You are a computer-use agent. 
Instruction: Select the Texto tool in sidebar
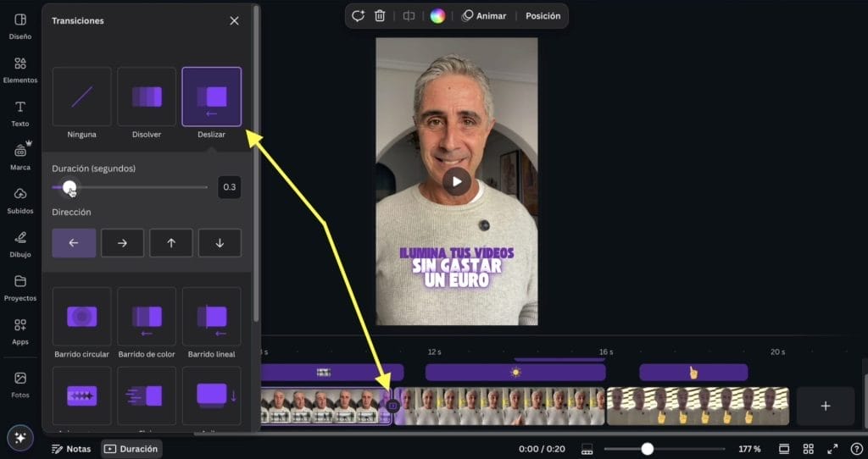pos(20,113)
